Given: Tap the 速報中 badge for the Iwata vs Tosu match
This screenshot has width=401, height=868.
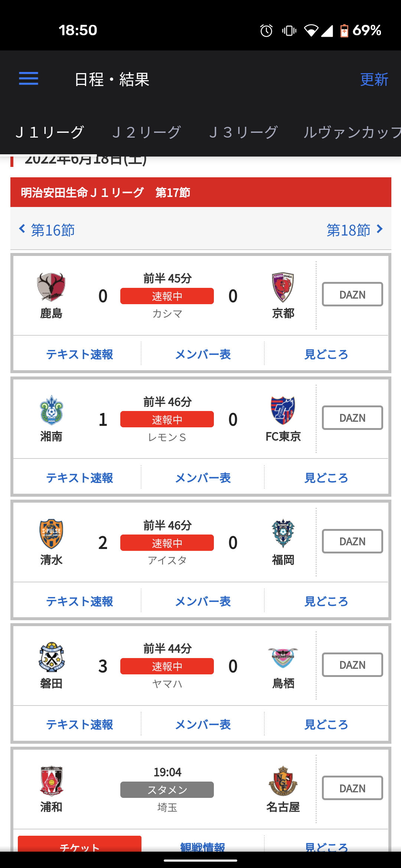Looking at the screenshot, I should (167, 666).
